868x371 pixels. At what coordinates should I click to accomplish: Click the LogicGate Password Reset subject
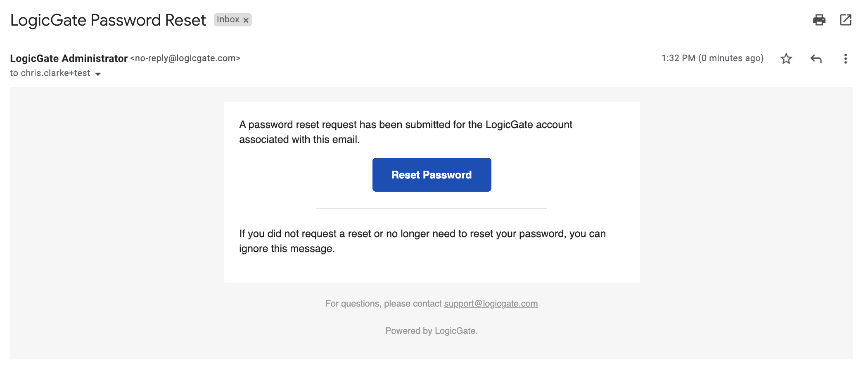[x=108, y=20]
